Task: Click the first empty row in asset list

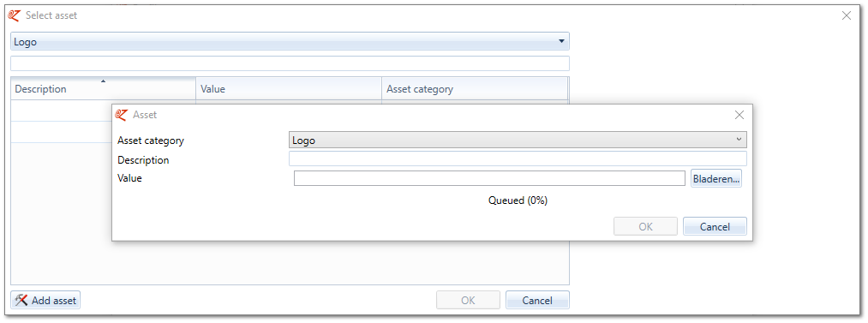Action: tap(61, 111)
